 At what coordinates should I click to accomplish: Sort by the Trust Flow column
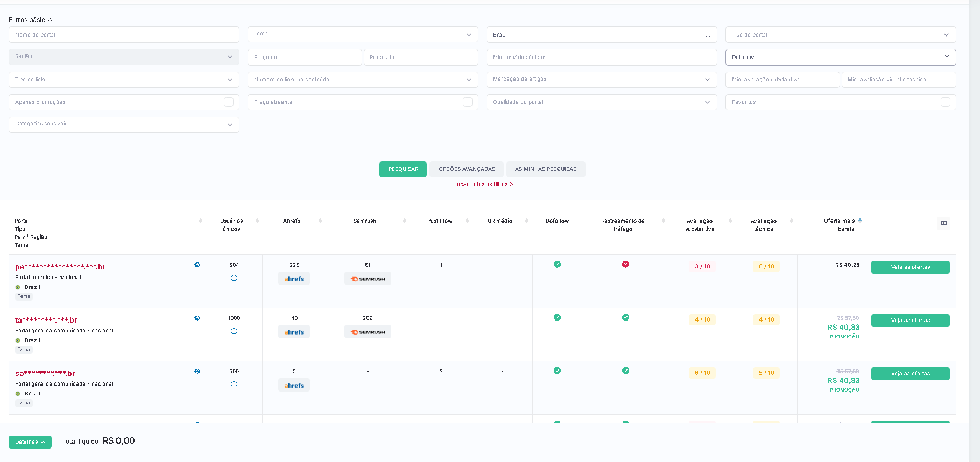click(467, 221)
